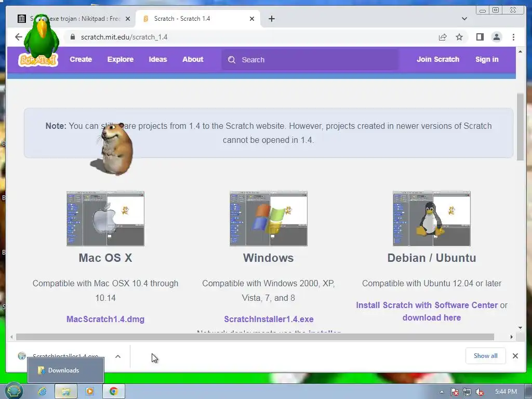Go back with the browser back arrow

[x=19, y=37]
